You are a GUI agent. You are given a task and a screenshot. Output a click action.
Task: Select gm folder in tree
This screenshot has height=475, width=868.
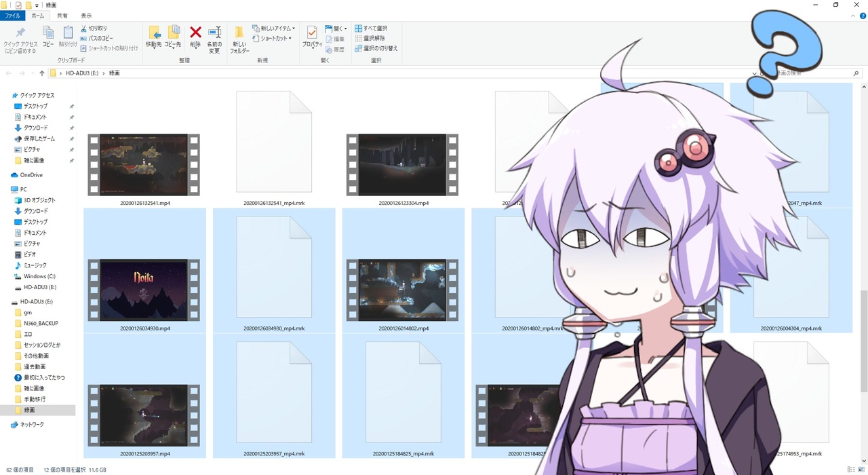[23, 312]
